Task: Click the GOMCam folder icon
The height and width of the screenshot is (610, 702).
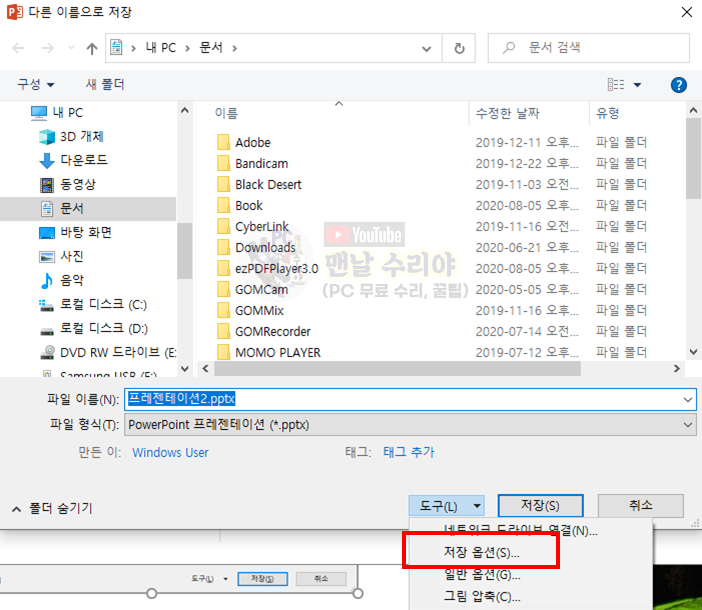Action: 223,290
